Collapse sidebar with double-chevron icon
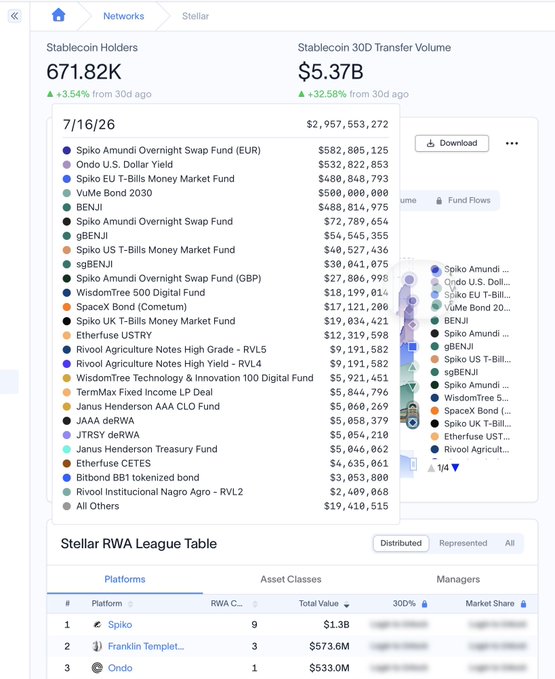 14,16
